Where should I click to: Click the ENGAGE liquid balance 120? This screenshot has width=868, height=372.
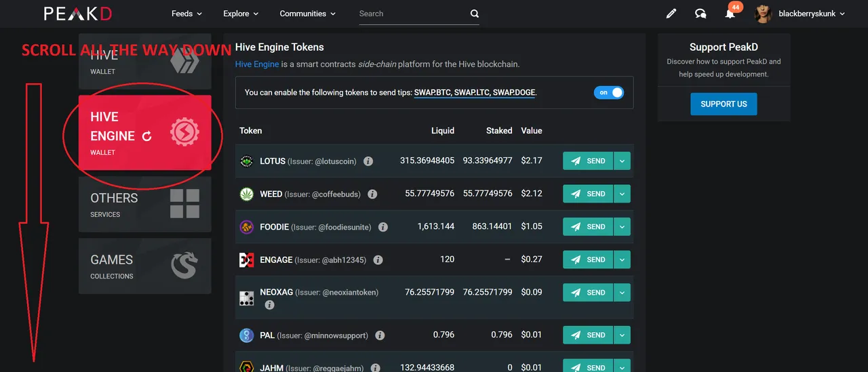click(x=447, y=260)
